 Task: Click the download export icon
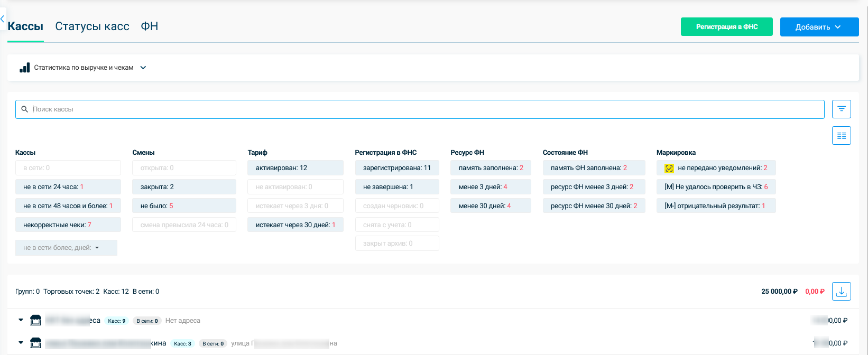(841, 291)
